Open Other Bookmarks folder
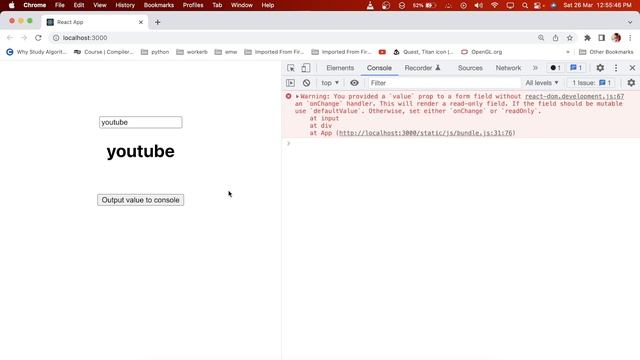Screen dimensions: 640x360 (606, 52)
